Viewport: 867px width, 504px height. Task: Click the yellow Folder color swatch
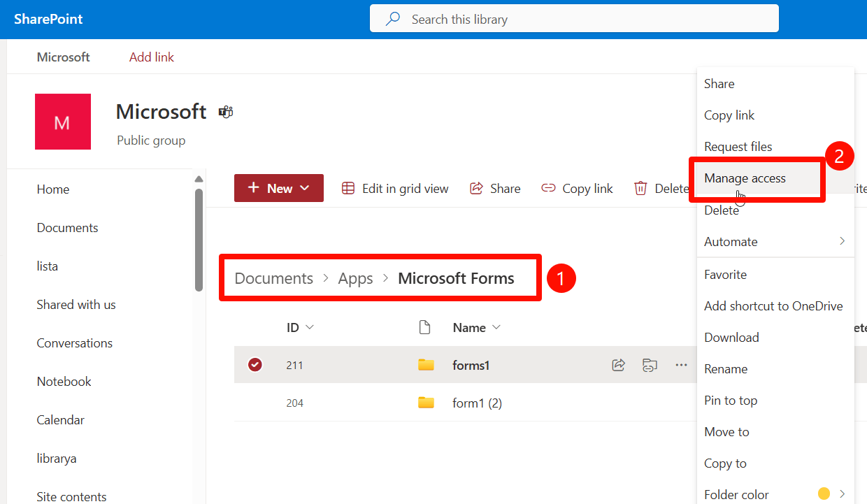click(x=825, y=494)
